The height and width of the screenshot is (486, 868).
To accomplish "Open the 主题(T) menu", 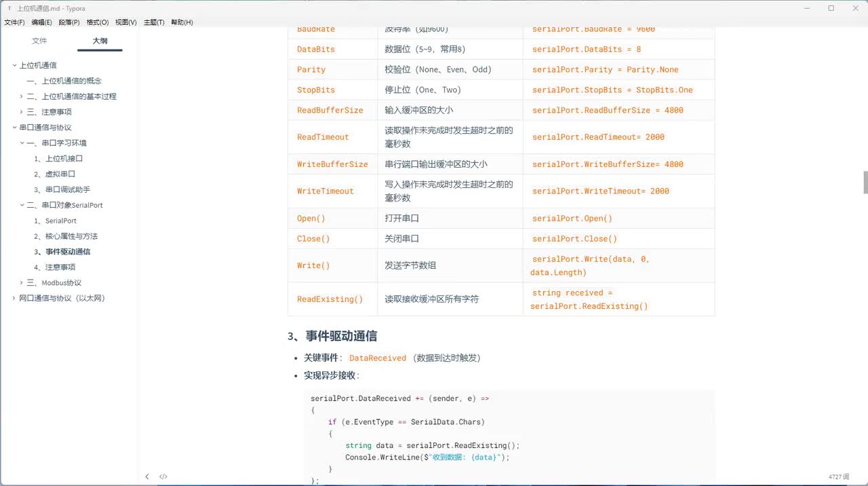I will click(x=154, y=22).
